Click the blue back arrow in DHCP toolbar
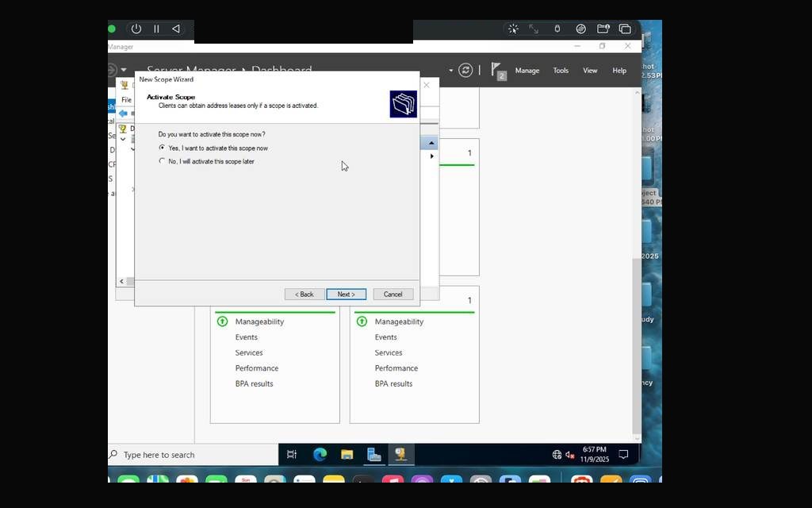Image resolution: width=812 pixels, height=508 pixels. (x=123, y=113)
